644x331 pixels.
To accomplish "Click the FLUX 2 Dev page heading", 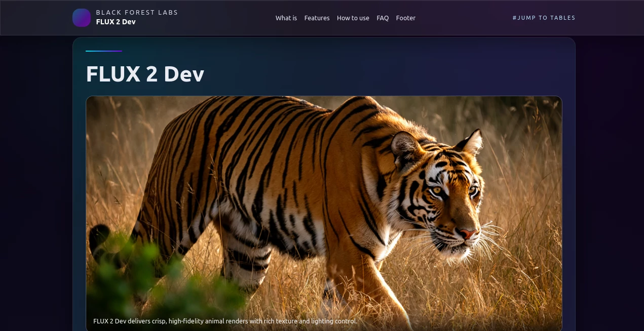I will click(145, 74).
